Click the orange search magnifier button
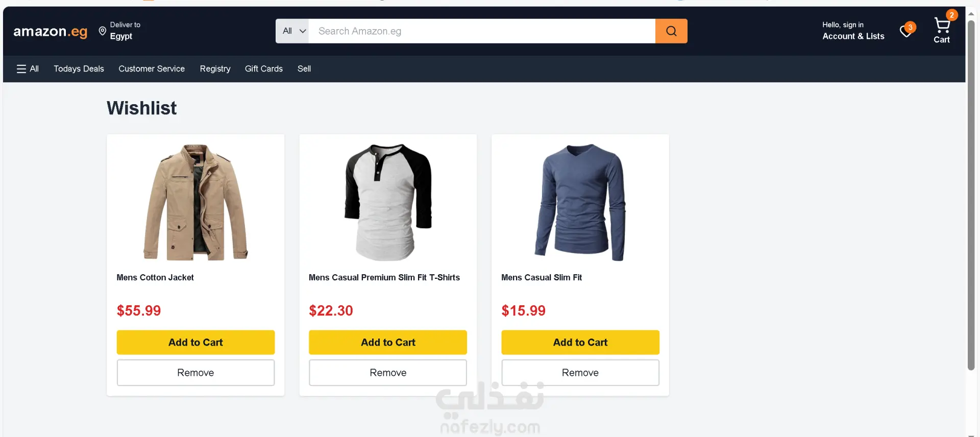 click(671, 31)
